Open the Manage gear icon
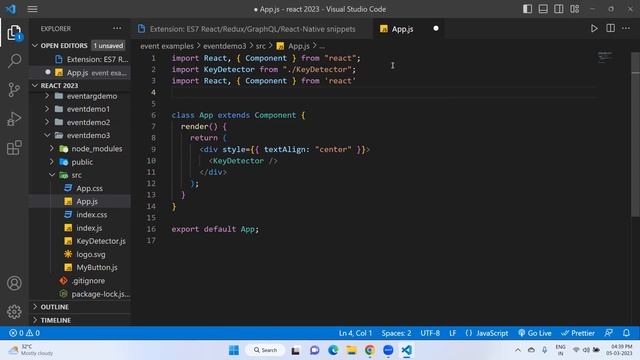The height and width of the screenshot is (360, 640). tap(14, 311)
